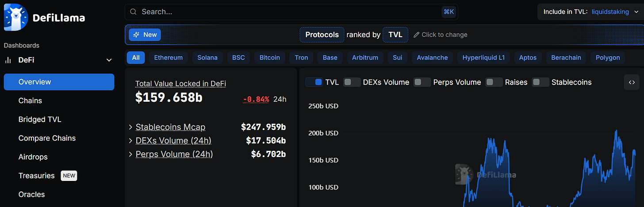
Task: Expand the Perps Volume (24h) row
Action: pyautogui.click(x=130, y=154)
